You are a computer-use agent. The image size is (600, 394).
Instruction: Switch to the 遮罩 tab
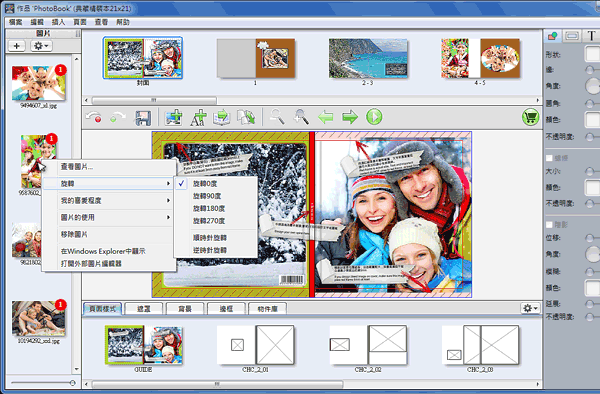click(144, 308)
